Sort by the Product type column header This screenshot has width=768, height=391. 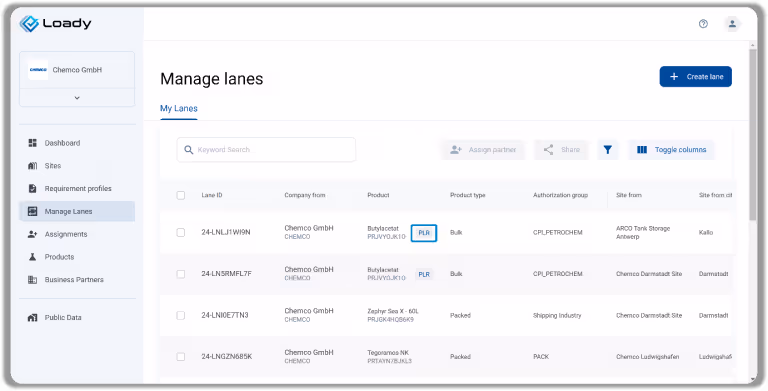[468, 195]
